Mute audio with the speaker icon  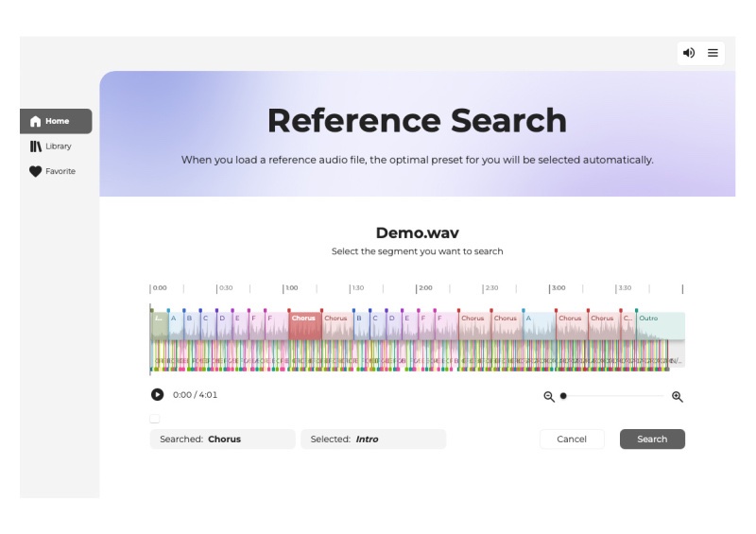point(689,53)
